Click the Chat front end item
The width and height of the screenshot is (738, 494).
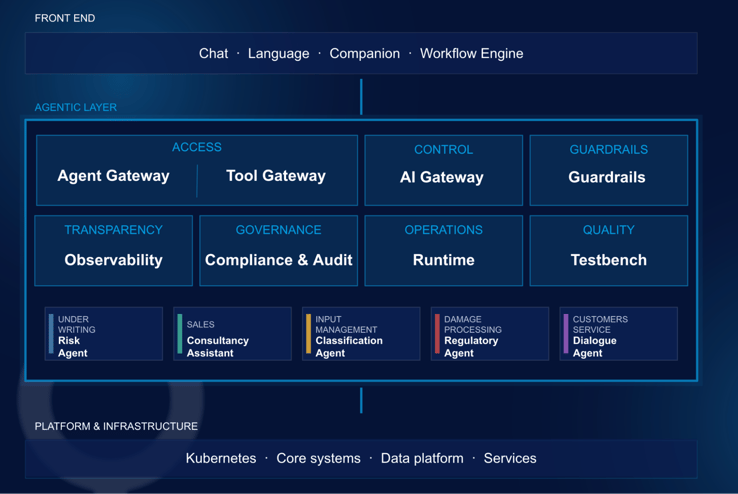[213, 53]
